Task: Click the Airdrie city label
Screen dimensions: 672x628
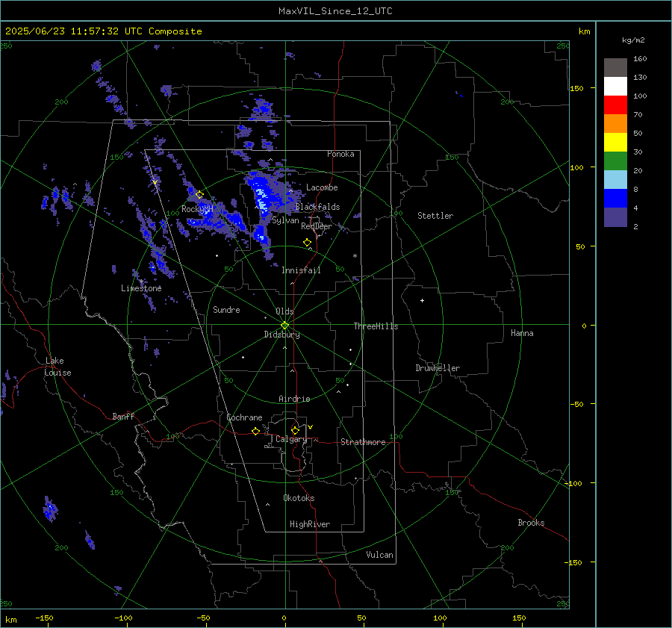Action: 294,399
